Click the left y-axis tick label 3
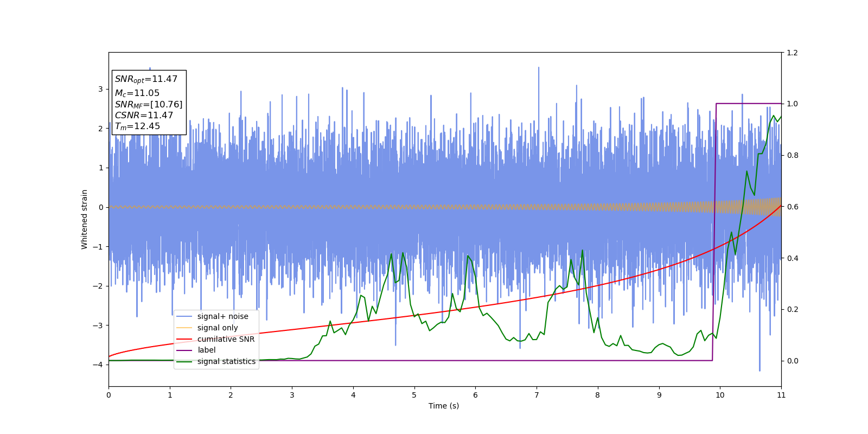 (x=100, y=89)
